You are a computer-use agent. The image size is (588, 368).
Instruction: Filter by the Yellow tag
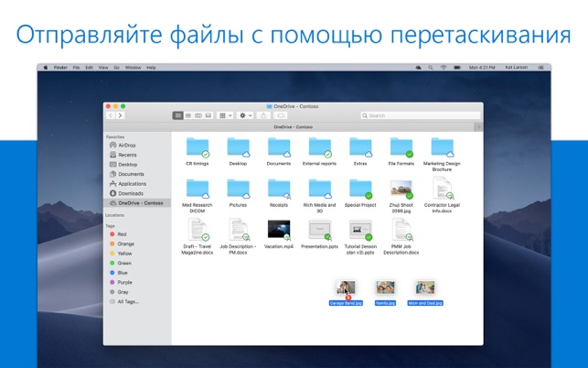coord(121,254)
